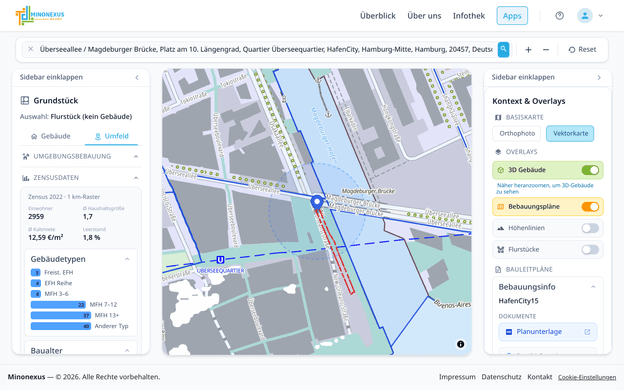Click the 12,59 €/m² Kaltmiete value
This screenshot has width=624, height=390.
pos(45,238)
